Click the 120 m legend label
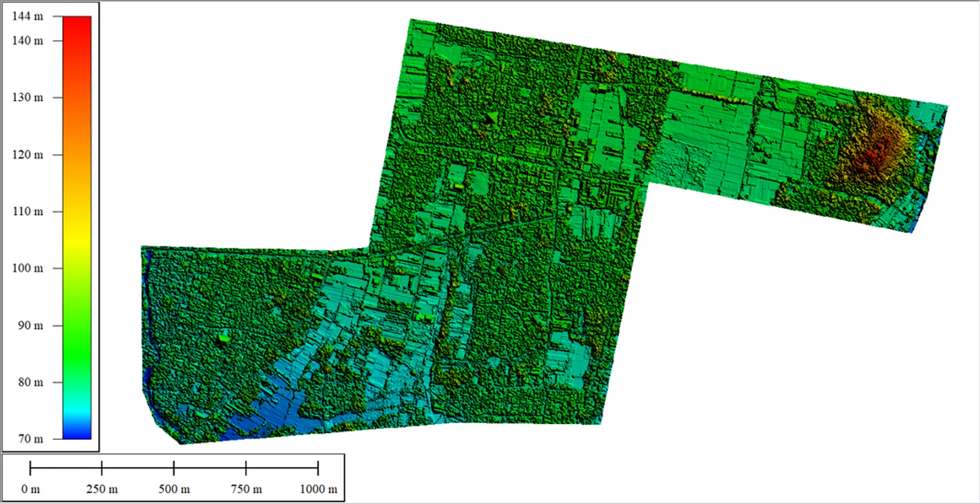 (x=27, y=155)
